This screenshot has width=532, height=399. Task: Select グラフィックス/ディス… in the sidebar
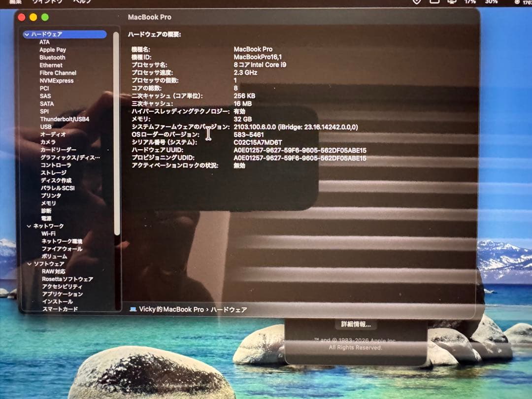70,158
